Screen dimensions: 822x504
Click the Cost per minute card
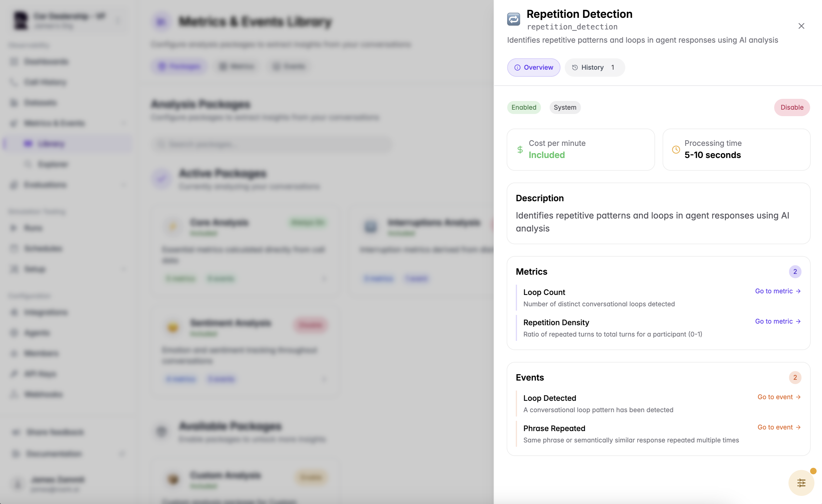pos(580,149)
